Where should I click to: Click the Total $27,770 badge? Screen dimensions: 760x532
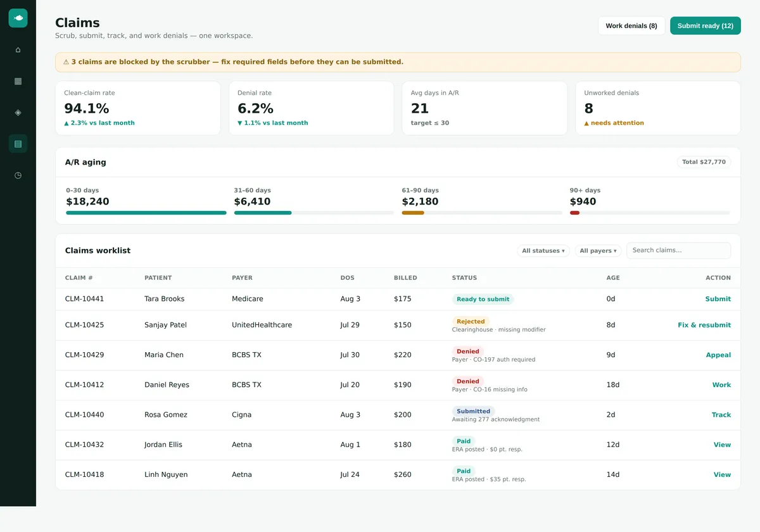[x=704, y=162]
